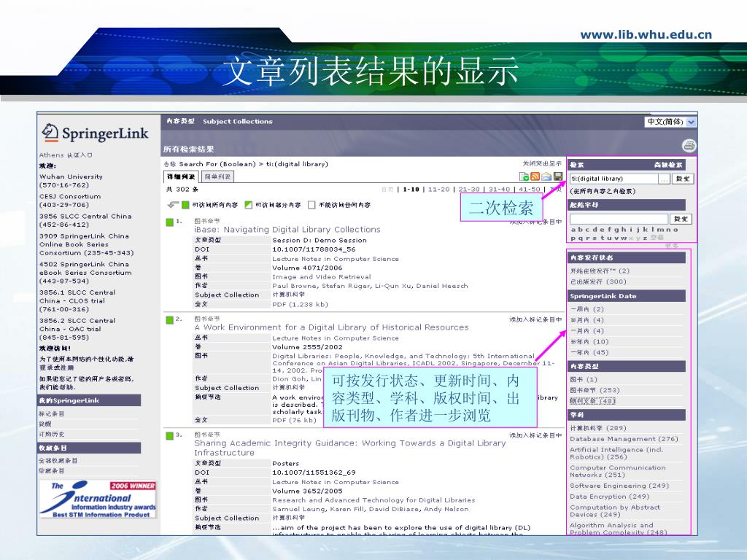This screenshot has width=747, height=560.
Task: Filter subject 计算机科学 (289)
Action: point(598,428)
